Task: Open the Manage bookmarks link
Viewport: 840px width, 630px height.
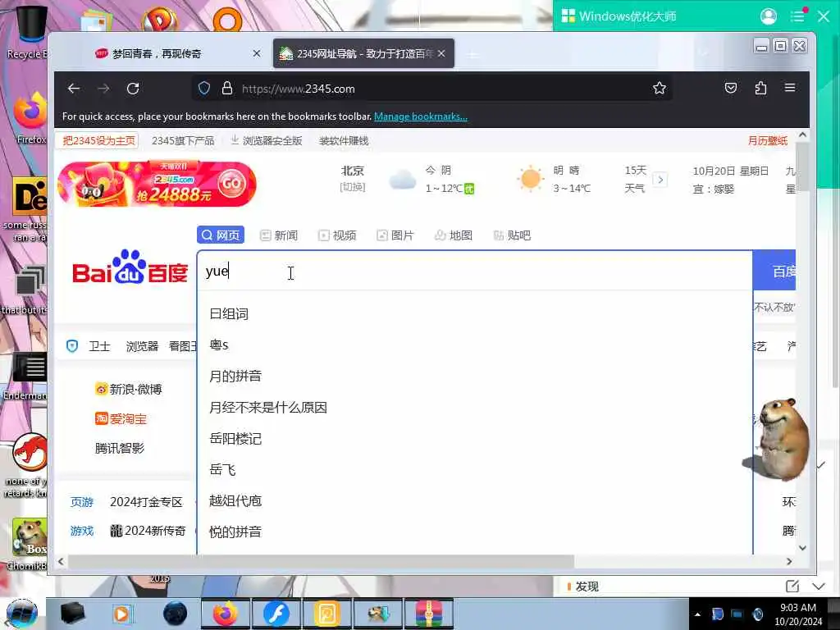Action: pos(421,116)
